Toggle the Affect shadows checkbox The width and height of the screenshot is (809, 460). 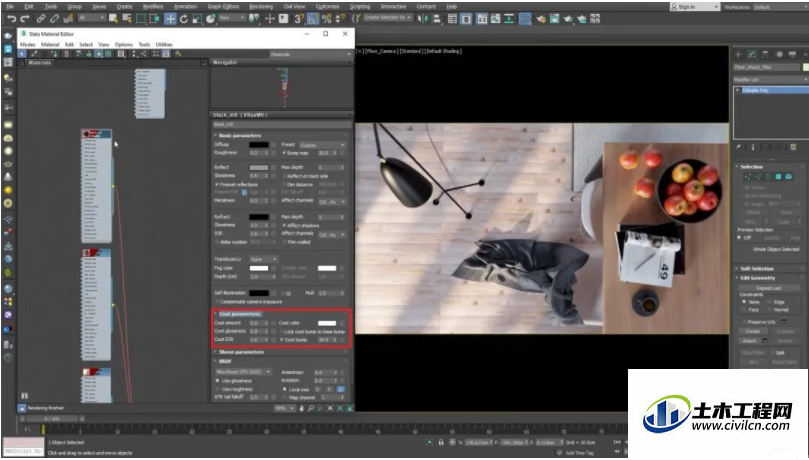[284, 225]
